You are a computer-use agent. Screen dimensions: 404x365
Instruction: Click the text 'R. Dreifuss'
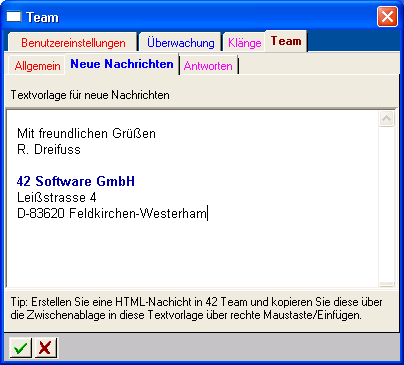49,150
